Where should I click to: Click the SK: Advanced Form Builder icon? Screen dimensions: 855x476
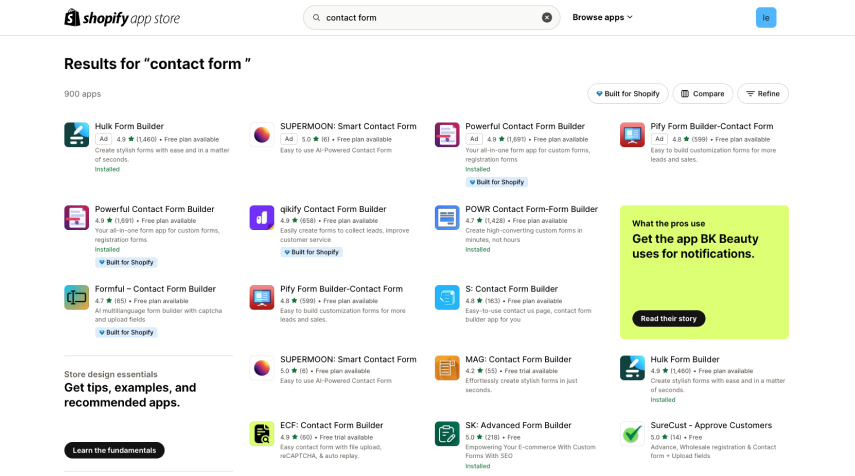[x=447, y=434]
